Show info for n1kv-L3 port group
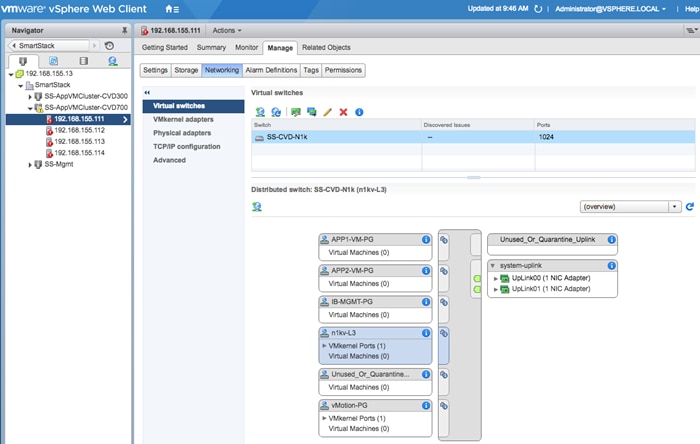700x444 pixels. [x=426, y=333]
